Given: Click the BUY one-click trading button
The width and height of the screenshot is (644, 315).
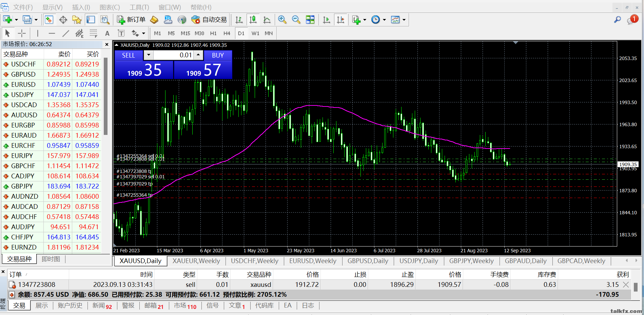Looking at the screenshot, I should click(x=218, y=55).
